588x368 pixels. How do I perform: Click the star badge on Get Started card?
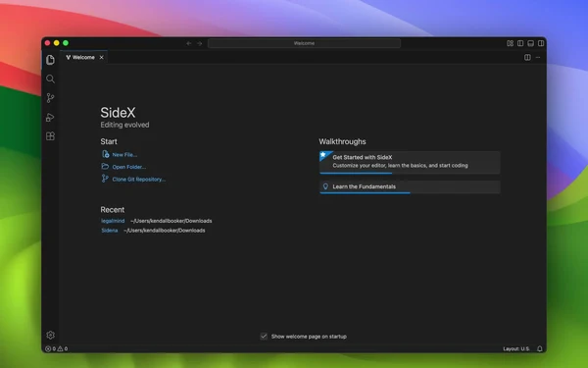click(x=323, y=154)
